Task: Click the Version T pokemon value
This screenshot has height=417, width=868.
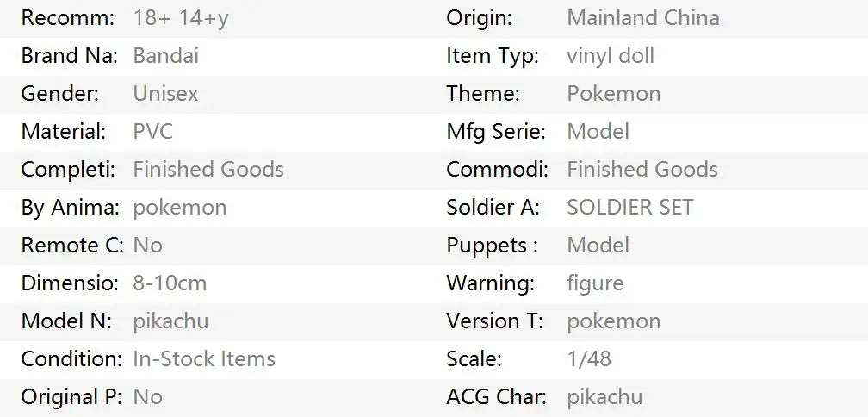Action: (x=613, y=321)
